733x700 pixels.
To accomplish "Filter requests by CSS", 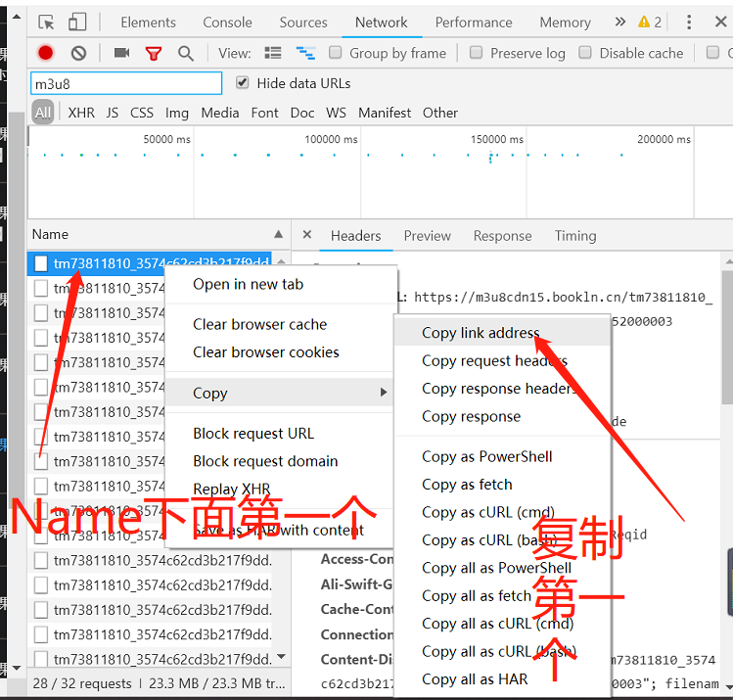I will click(142, 113).
